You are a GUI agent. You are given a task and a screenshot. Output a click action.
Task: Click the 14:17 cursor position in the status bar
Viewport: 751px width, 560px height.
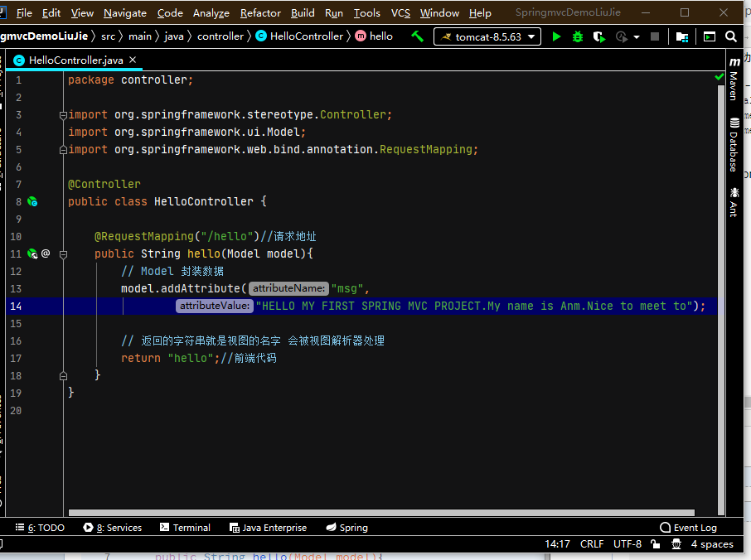(558, 543)
